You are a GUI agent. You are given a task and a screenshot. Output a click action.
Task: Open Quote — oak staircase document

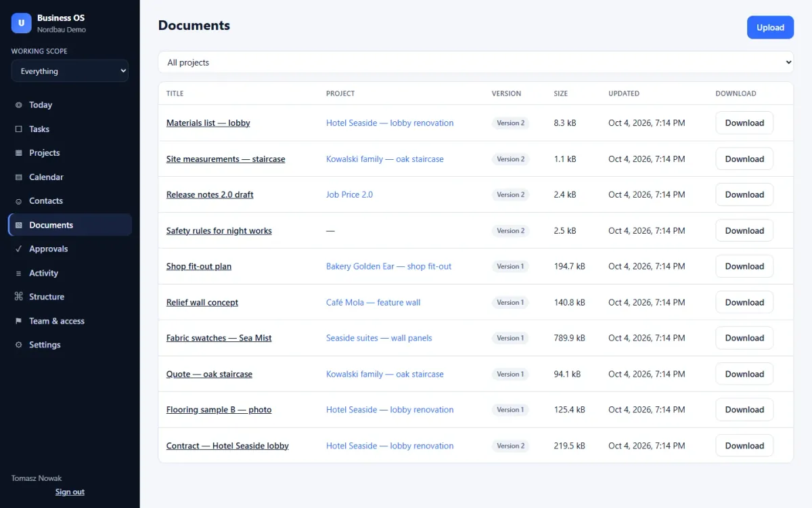(x=209, y=374)
